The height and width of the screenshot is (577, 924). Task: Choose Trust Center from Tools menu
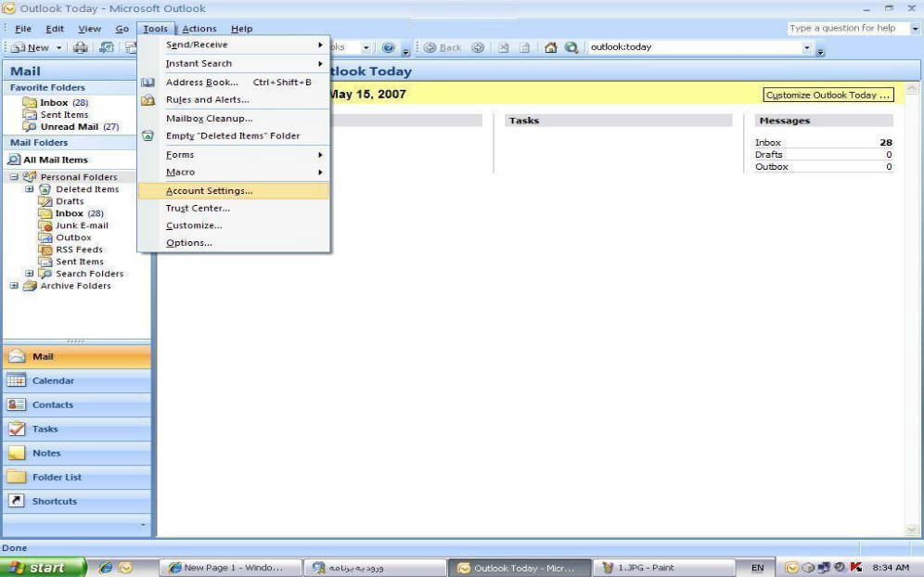click(x=234, y=208)
